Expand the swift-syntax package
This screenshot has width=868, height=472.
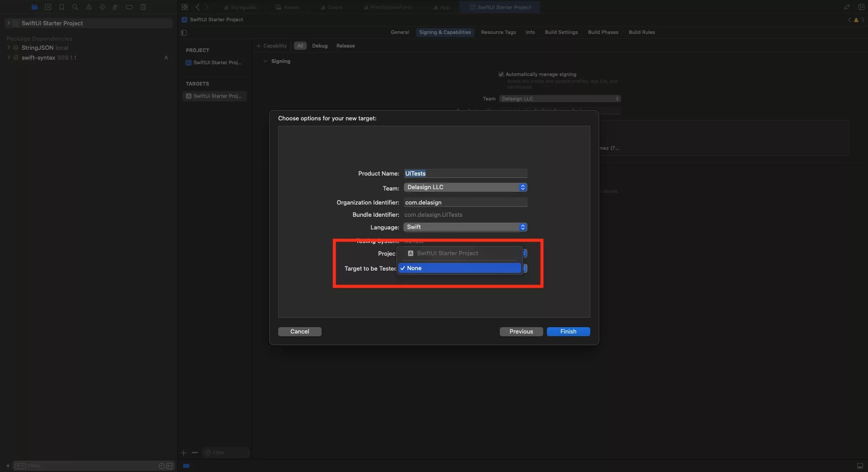tap(8, 57)
